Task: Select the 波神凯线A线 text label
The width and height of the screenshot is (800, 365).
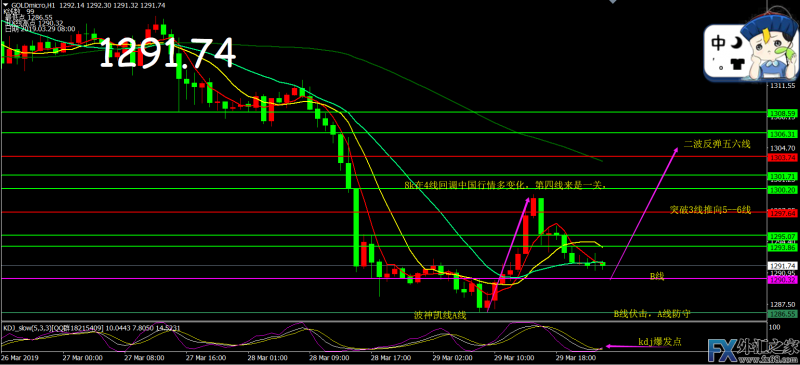Action: tap(440, 315)
